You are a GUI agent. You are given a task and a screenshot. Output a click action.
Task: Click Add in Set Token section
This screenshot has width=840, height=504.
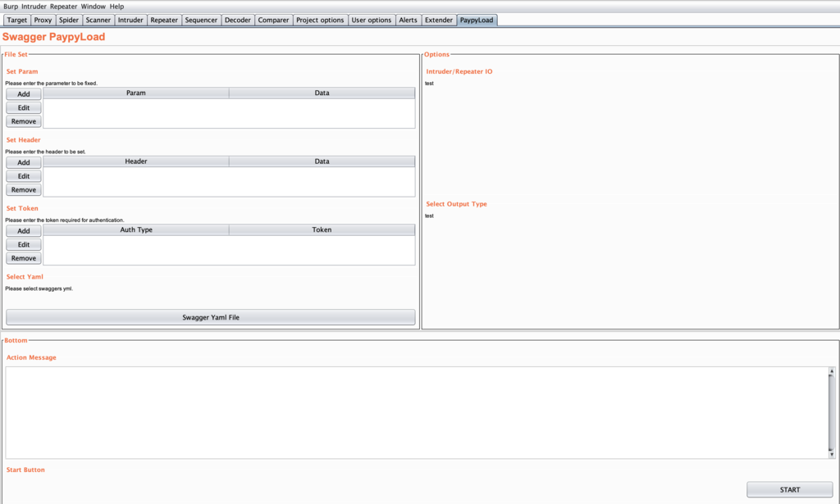(x=24, y=230)
